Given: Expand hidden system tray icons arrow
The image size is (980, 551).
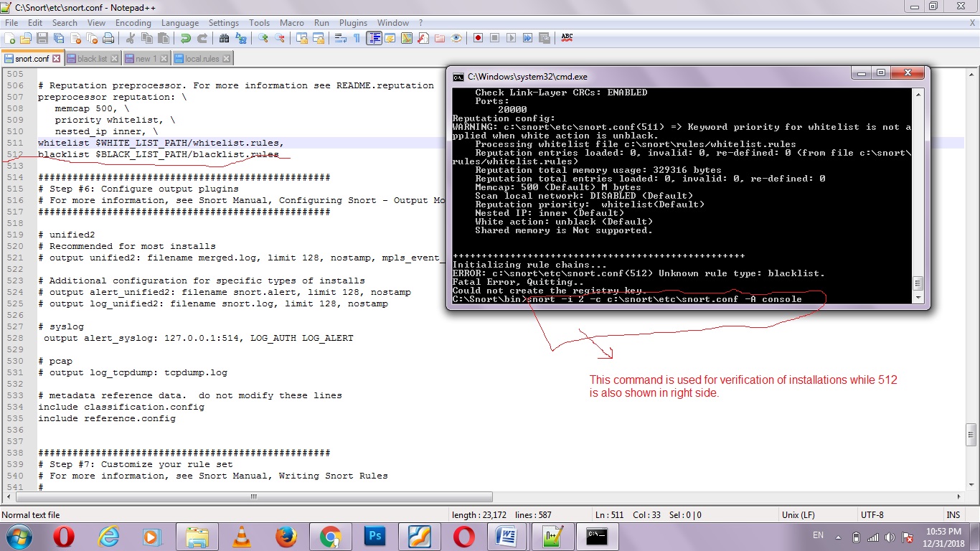Looking at the screenshot, I should click(x=837, y=537).
